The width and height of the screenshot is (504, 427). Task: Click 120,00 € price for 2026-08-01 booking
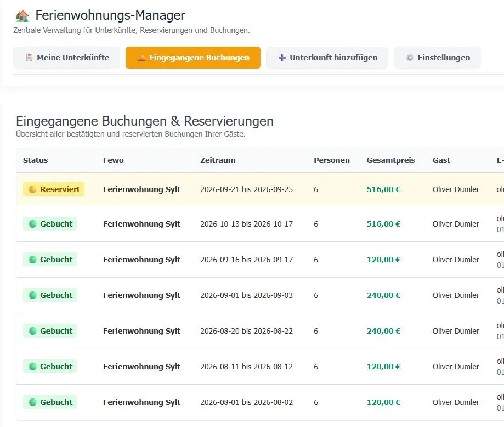point(383,402)
